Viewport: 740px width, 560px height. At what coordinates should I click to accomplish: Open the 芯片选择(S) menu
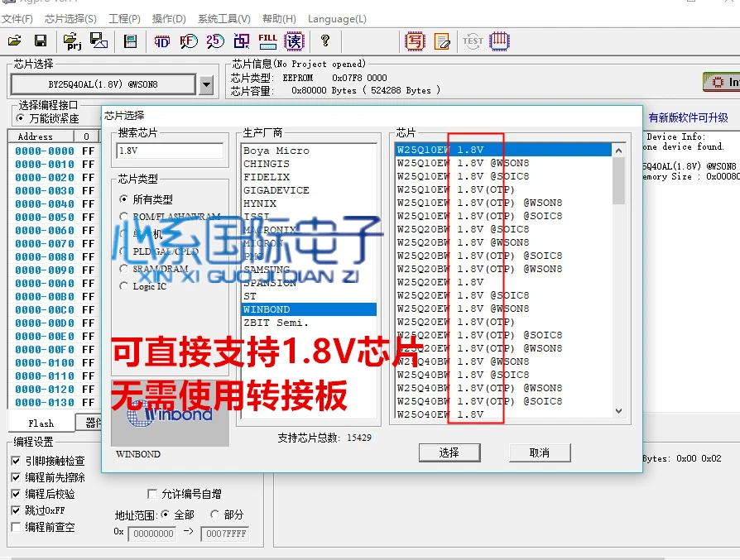point(71,19)
